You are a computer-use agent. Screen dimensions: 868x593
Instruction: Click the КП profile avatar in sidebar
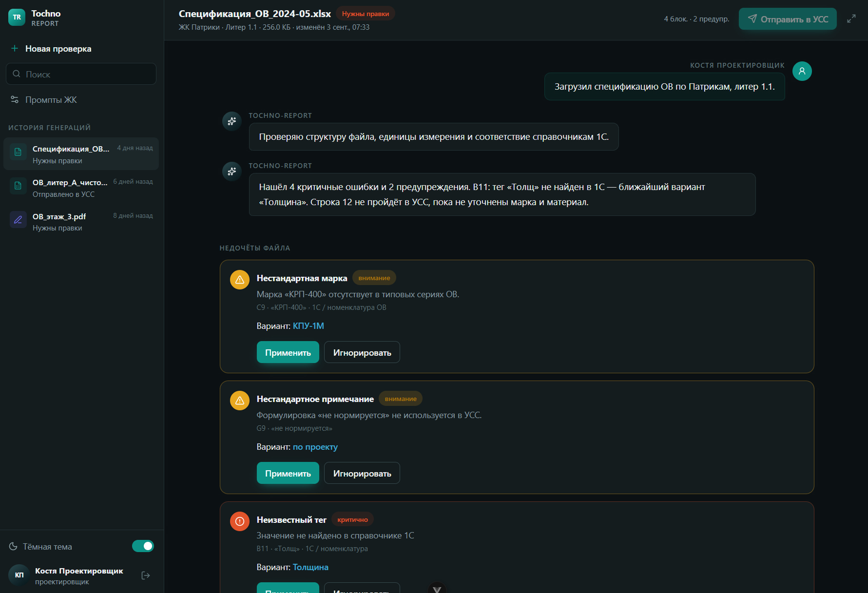(x=19, y=575)
